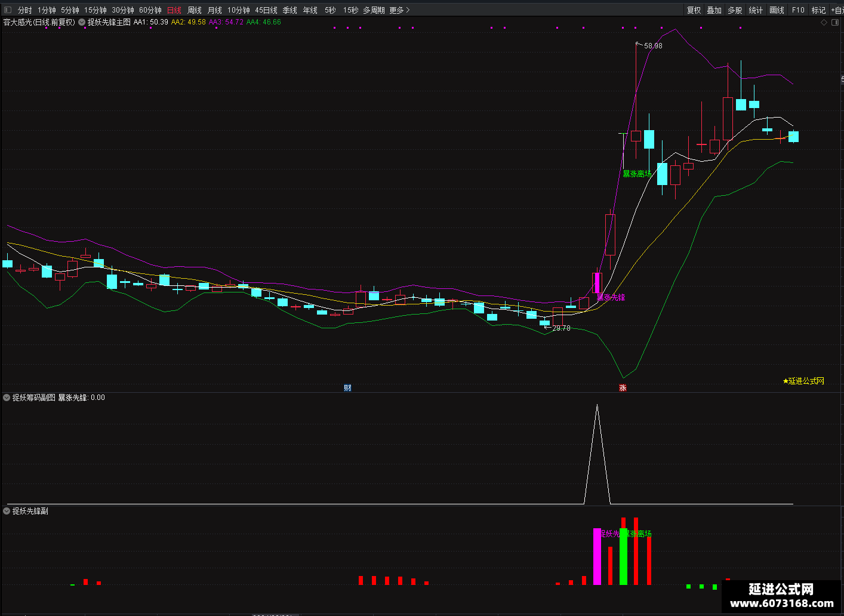Toggle the right sidebar panel icon

(835, 22)
